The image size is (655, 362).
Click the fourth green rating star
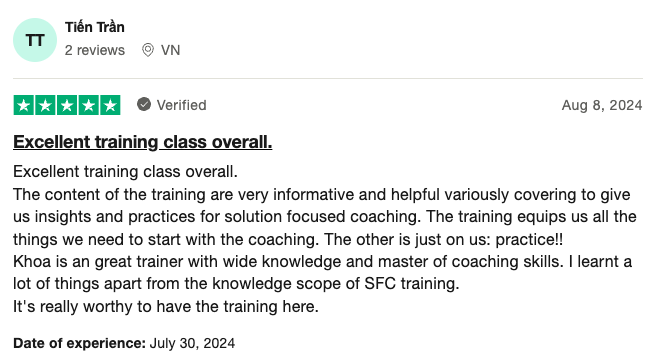[89, 105]
